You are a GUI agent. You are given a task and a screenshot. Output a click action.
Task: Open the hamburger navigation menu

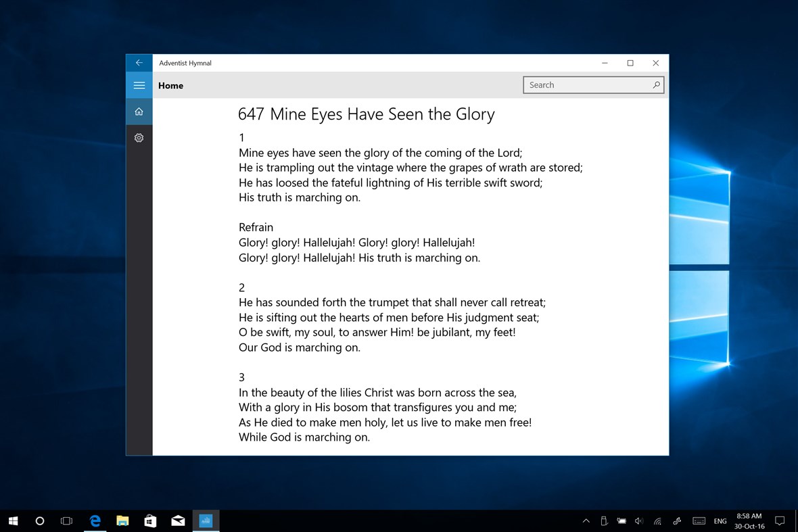tap(139, 85)
